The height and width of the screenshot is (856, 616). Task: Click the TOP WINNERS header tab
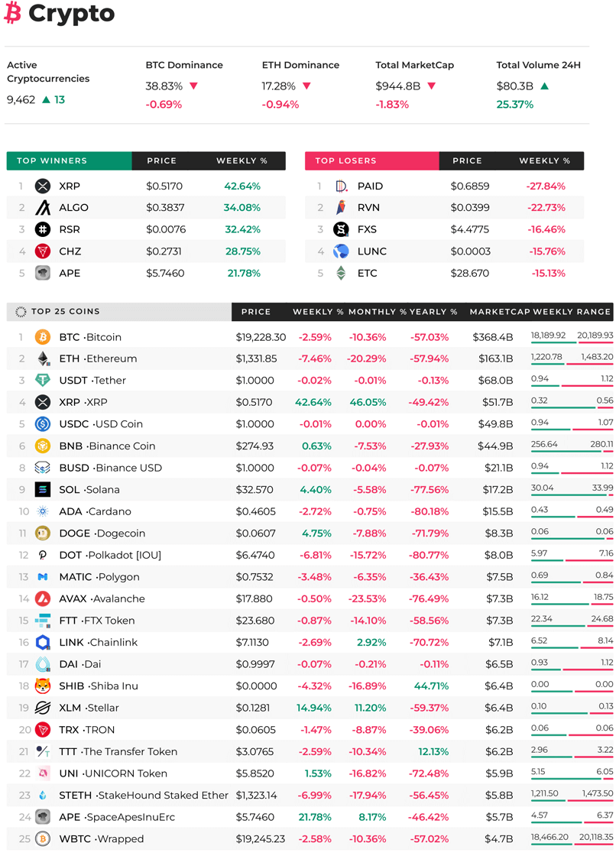69,160
